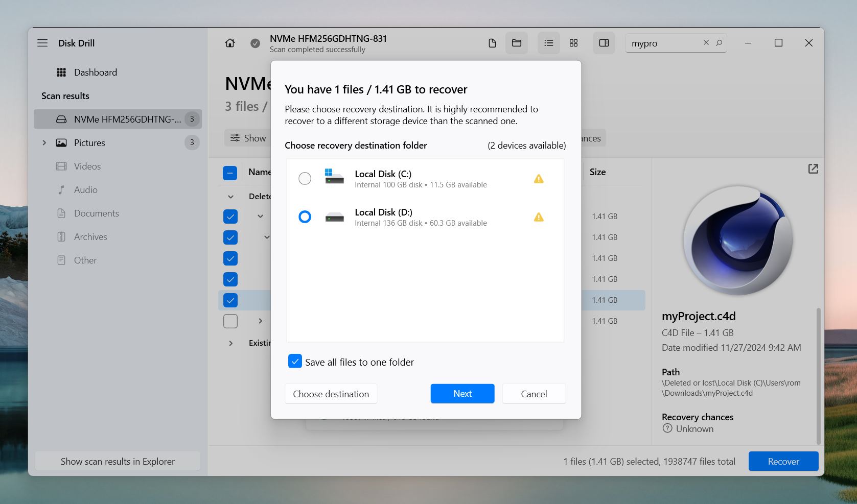Click the scan completed checkmark icon

pyautogui.click(x=255, y=43)
